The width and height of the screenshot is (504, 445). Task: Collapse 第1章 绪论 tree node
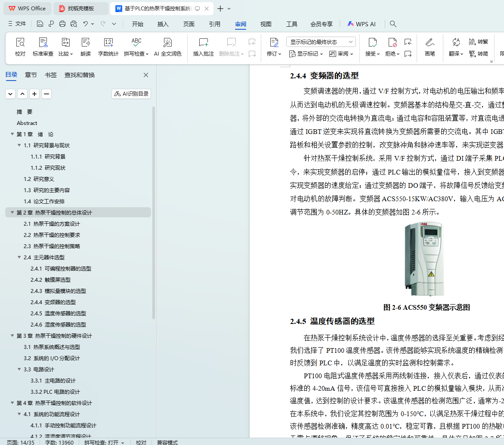pyautogui.click(x=12, y=134)
